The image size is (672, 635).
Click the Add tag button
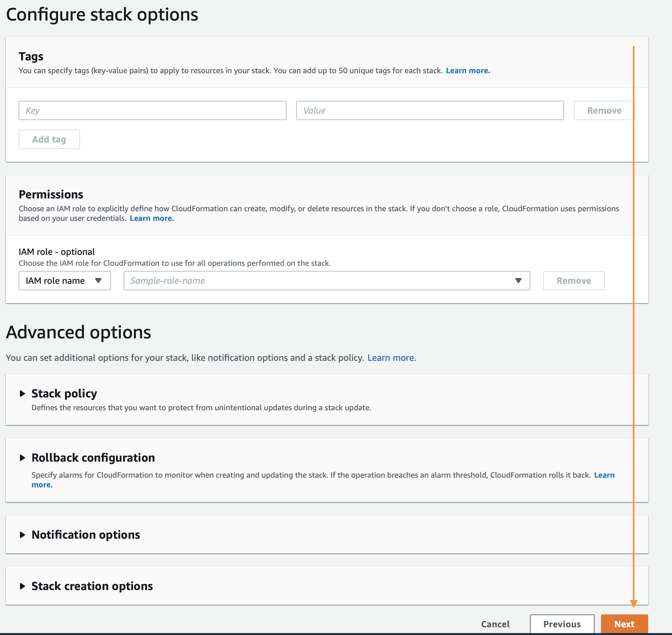49,139
